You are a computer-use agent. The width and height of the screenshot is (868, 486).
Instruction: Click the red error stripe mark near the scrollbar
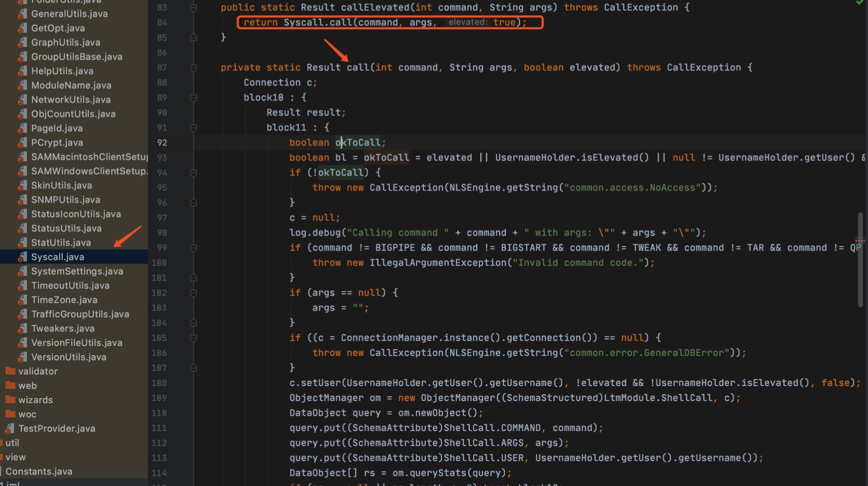click(x=860, y=240)
